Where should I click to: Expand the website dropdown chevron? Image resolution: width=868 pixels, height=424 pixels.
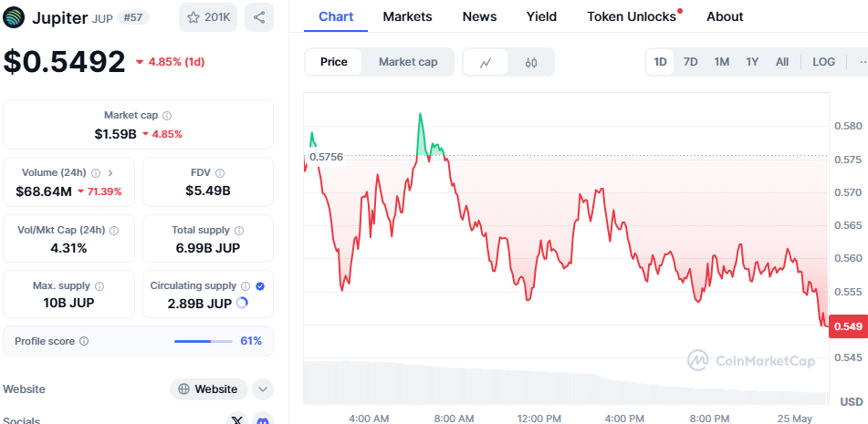pyautogui.click(x=263, y=389)
